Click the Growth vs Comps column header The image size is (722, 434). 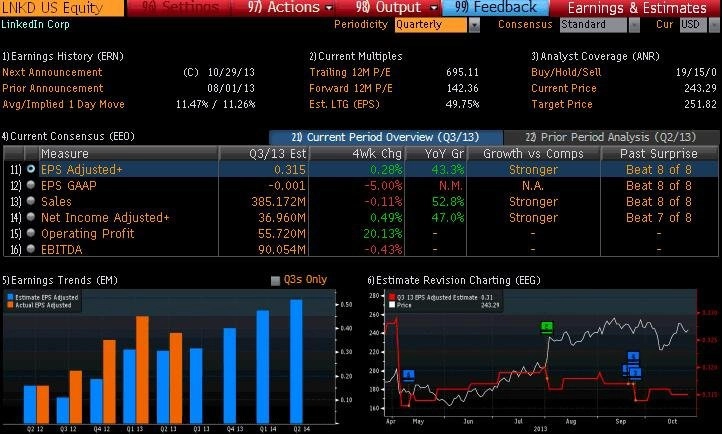coord(533,153)
